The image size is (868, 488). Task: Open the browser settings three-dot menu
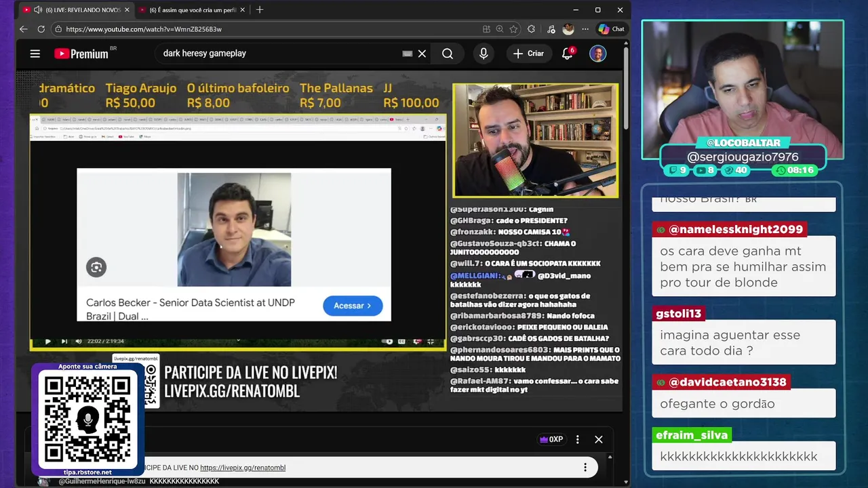(x=585, y=29)
